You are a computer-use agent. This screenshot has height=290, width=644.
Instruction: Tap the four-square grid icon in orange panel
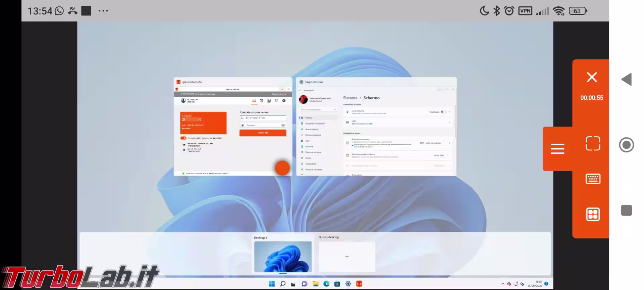[x=593, y=214]
